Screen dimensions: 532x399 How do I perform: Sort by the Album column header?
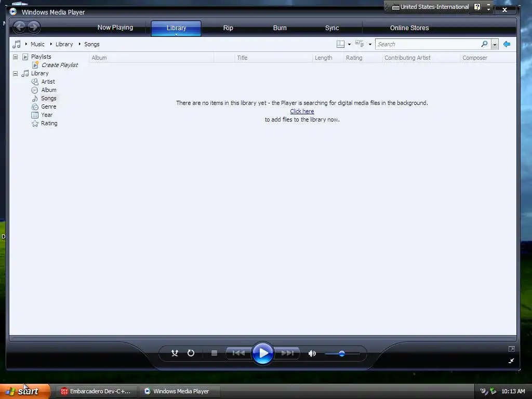[x=151, y=58]
